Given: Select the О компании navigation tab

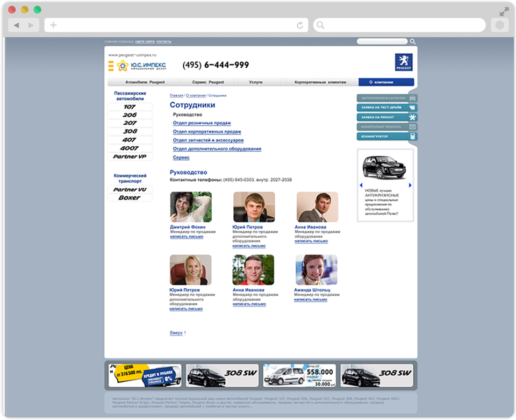Looking at the screenshot, I should [386, 82].
